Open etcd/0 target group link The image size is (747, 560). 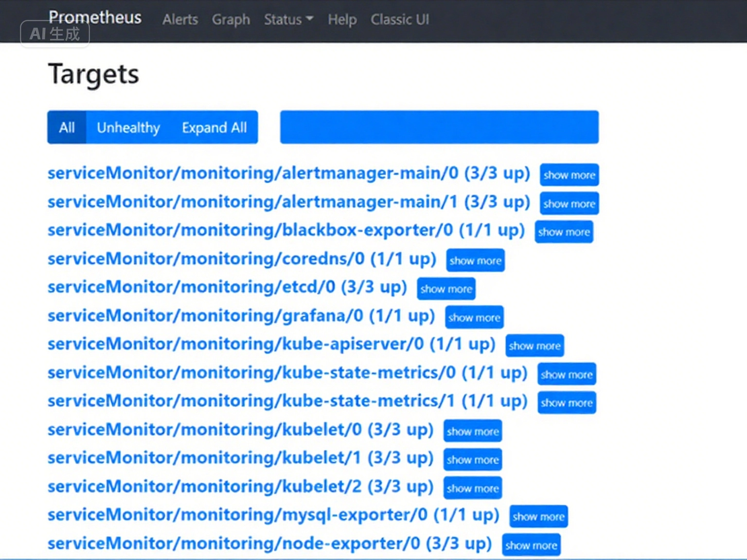click(227, 287)
